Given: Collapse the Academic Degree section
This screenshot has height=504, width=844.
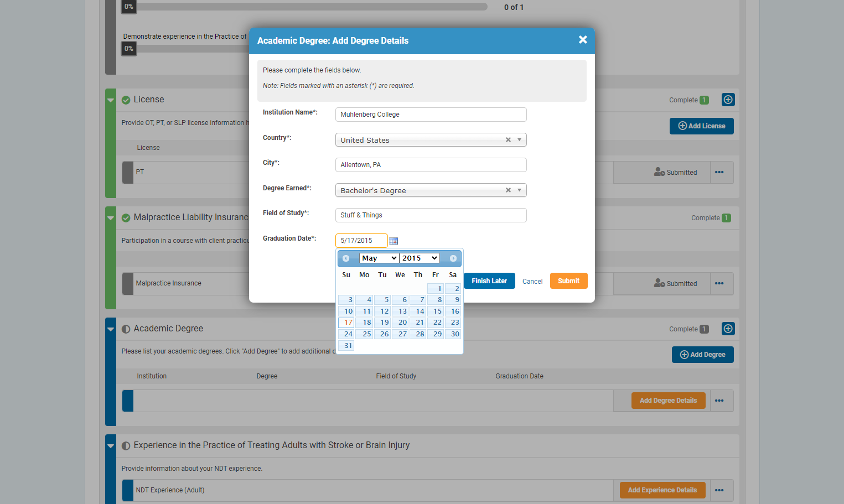Looking at the screenshot, I should point(111,329).
